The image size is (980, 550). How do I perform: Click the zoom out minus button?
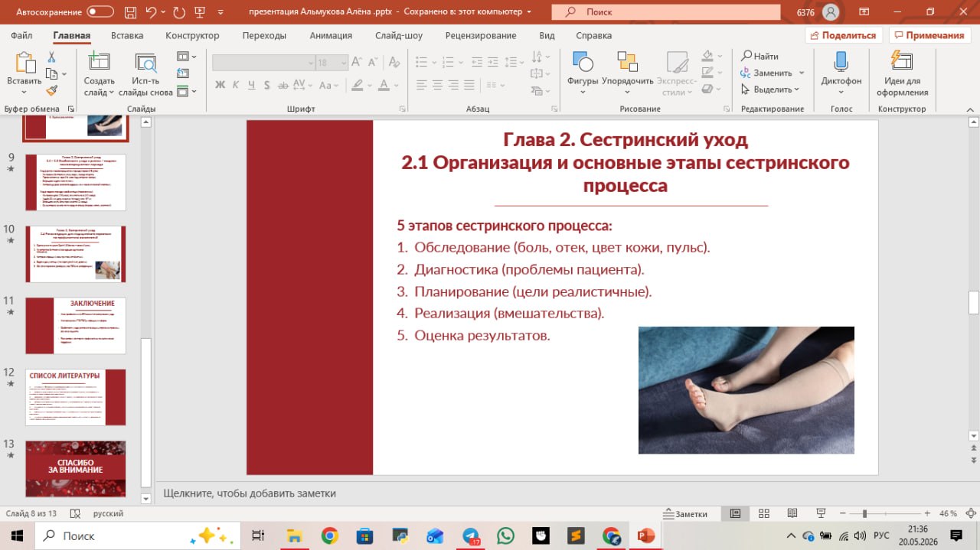click(842, 513)
